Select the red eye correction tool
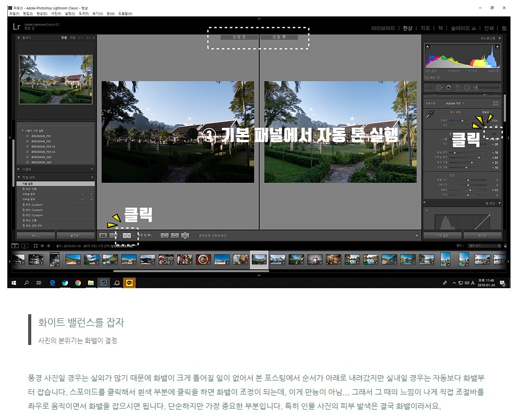 pyautogui.click(x=449, y=88)
